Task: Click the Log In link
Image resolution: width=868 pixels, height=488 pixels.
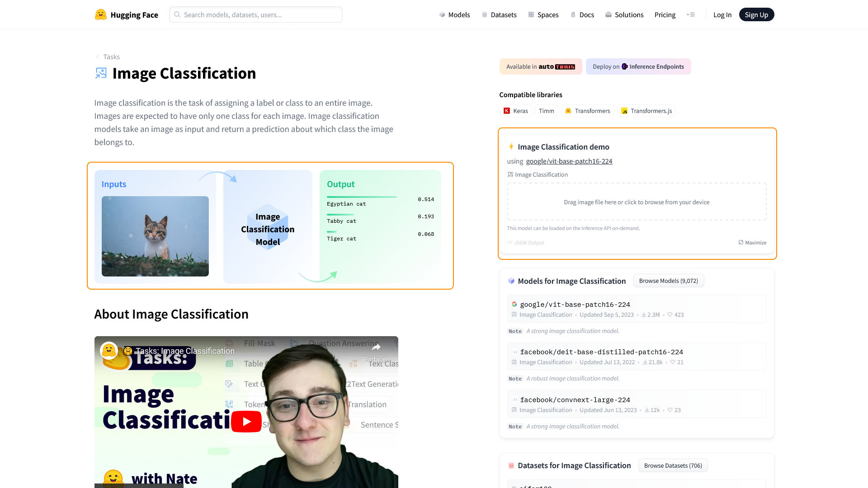Action: 722,15
